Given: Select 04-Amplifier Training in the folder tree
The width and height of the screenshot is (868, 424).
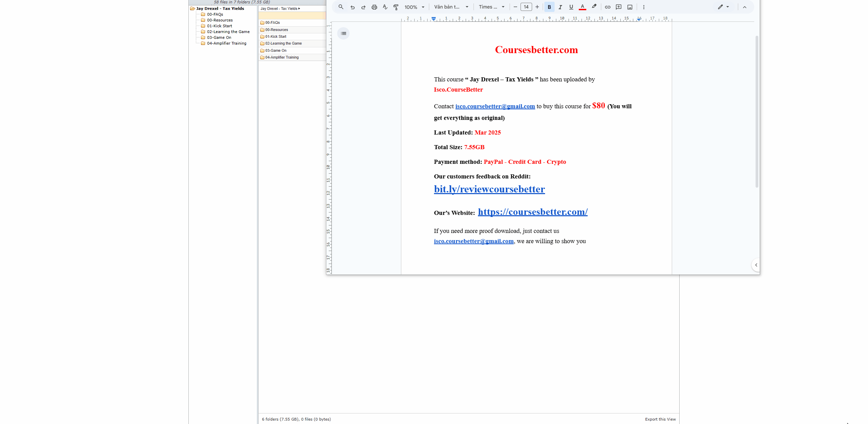Looking at the screenshot, I should (x=227, y=43).
